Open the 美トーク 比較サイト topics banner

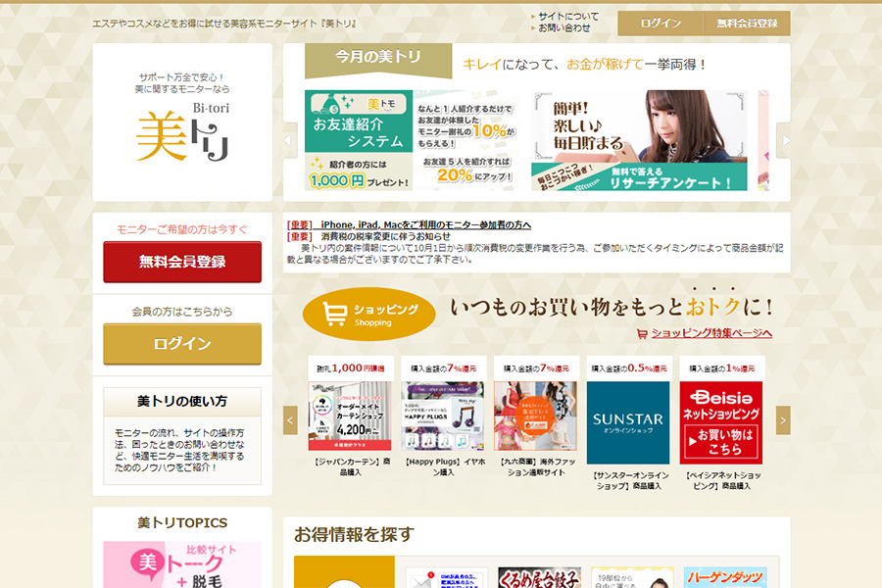[x=182, y=564]
